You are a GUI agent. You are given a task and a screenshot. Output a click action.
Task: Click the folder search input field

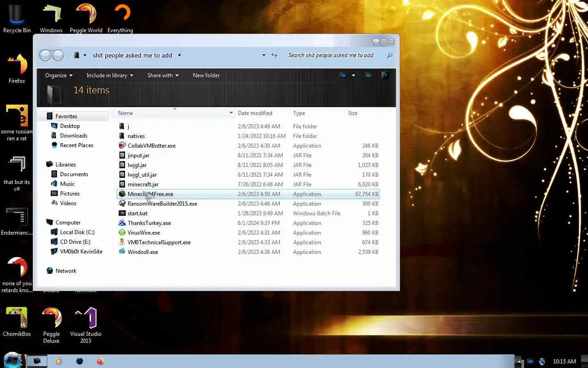click(x=335, y=55)
